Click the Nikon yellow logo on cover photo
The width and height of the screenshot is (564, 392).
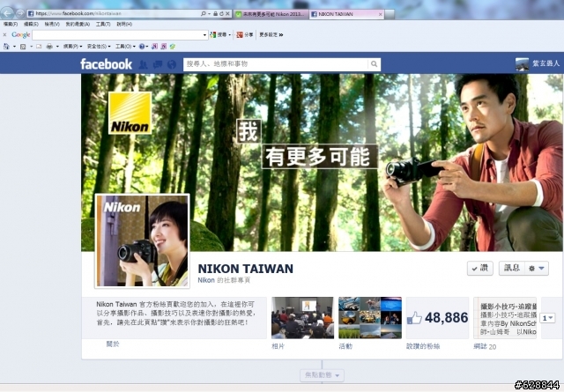point(130,113)
